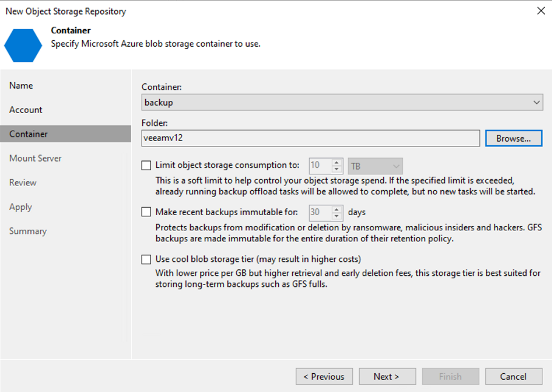Click the immutable days number field
This screenshot has height=392, width=554.
[320, 213]
